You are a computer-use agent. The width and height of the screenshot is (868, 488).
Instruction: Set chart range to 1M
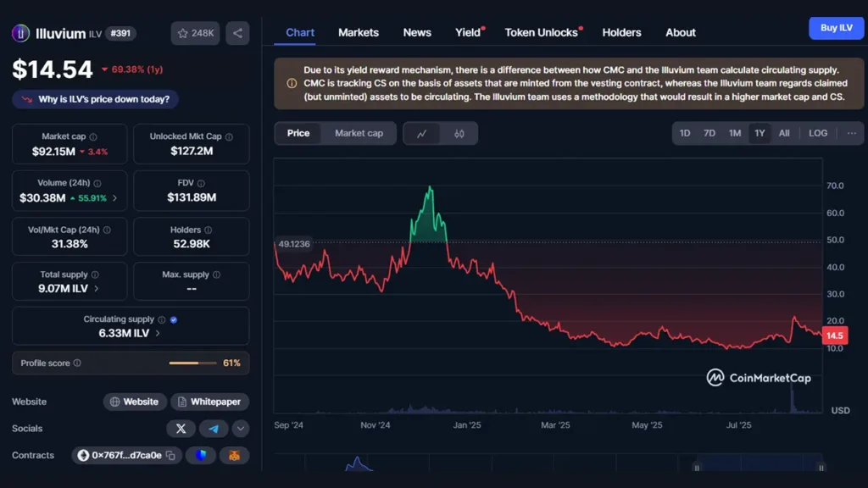pos(735,133)
